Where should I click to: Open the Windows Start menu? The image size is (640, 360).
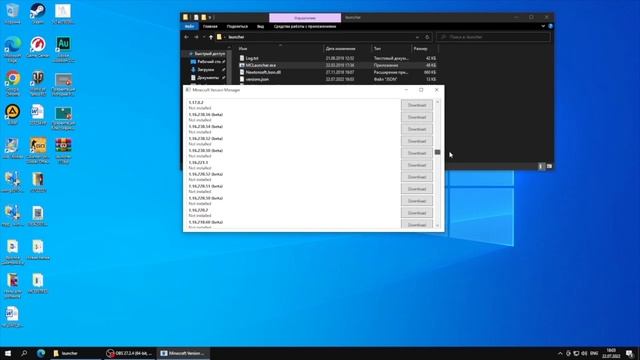coord(8,353)
